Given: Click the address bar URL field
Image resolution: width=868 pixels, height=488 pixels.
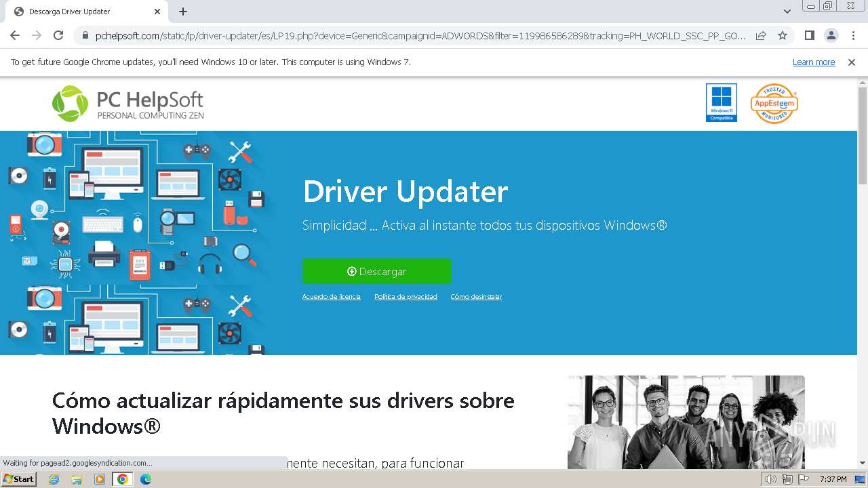Looking at the screenshot, I should tap(420, 36).
